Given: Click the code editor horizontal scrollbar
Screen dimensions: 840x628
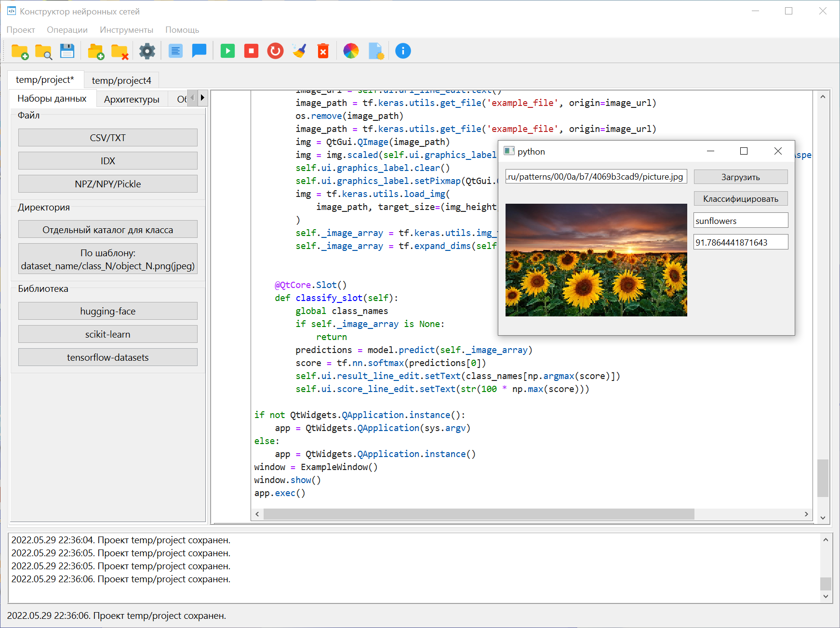Looking at the screenshot, I should pyautogui.click(x=479, y=514).
